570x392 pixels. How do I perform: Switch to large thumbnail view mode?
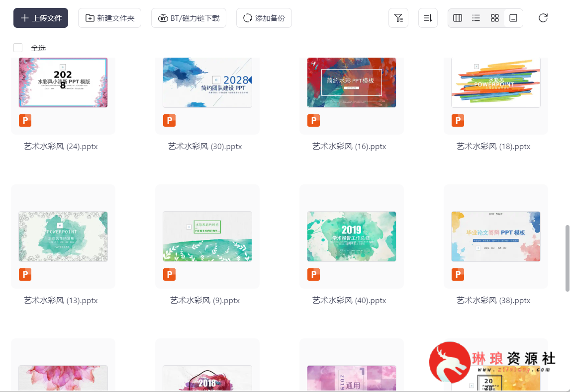(513, 18)
